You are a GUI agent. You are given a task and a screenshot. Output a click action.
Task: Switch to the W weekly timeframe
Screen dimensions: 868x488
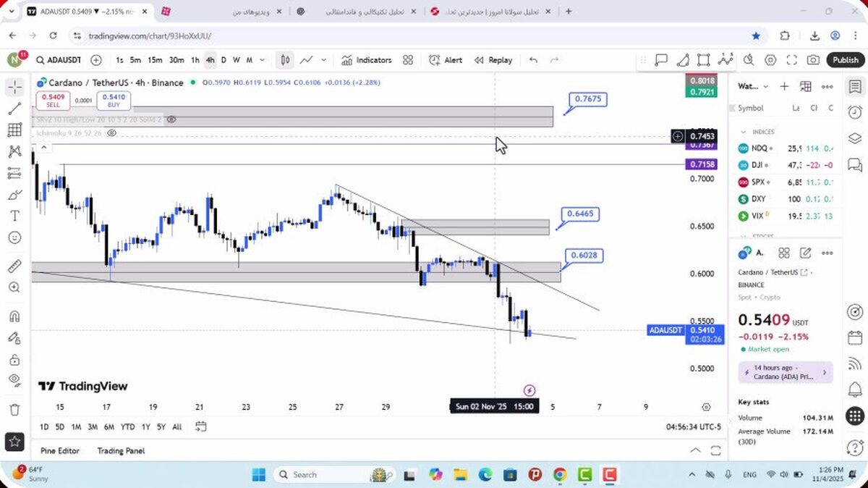click(236, 60)
